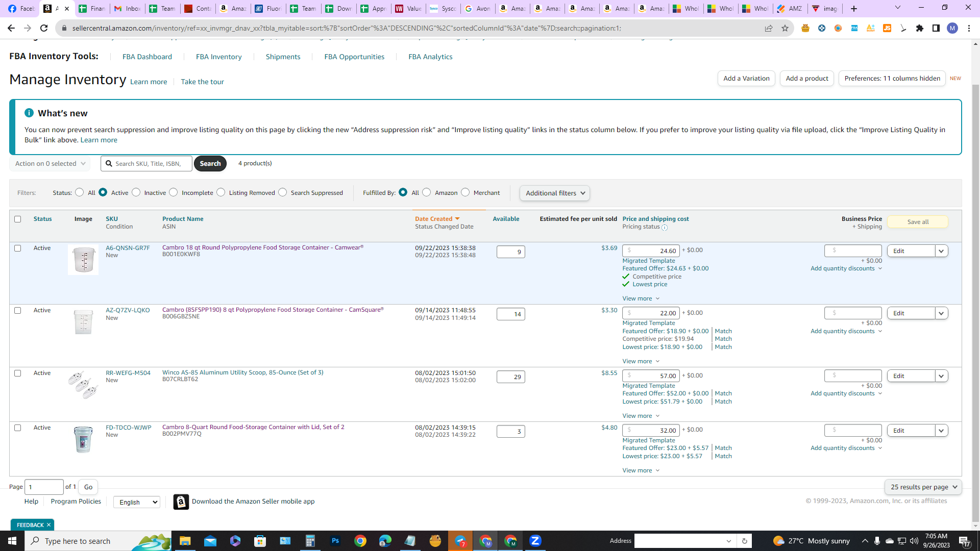Open English language selector
This screenshot has width=980, height=551.
pyautogui.click(x=137, y=502)
